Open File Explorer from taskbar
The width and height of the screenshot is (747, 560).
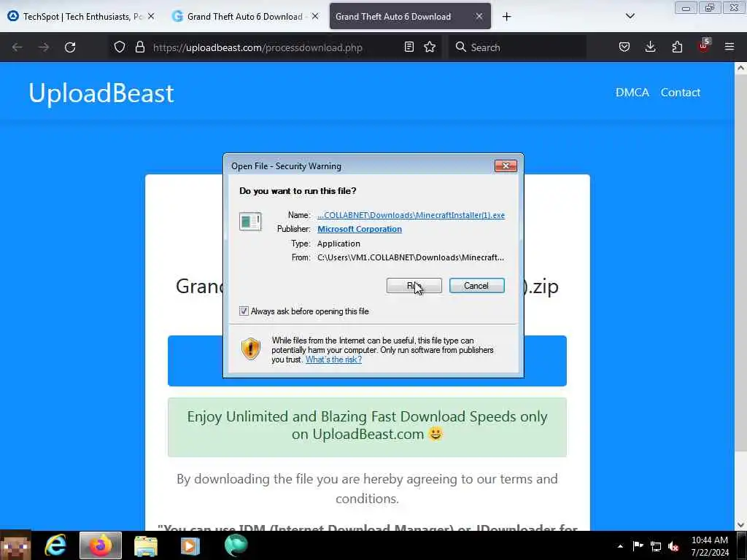146,545
